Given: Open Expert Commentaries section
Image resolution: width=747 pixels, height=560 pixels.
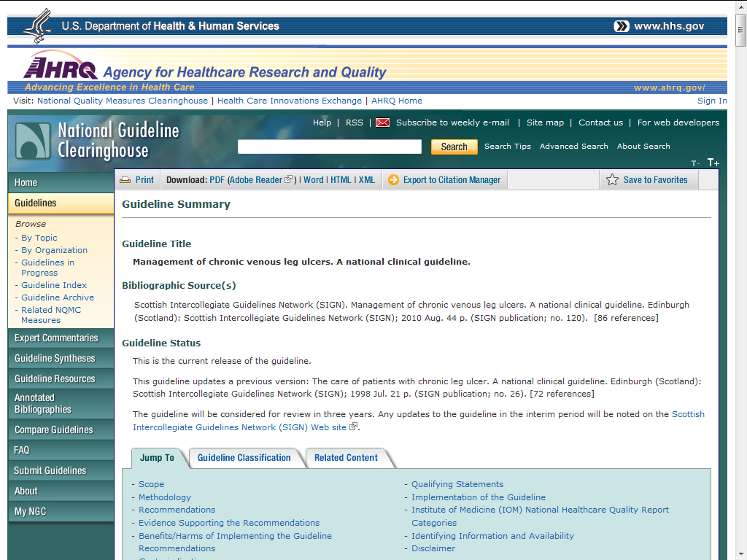Looking at the screenshot, I should click(x=61, y=338).
